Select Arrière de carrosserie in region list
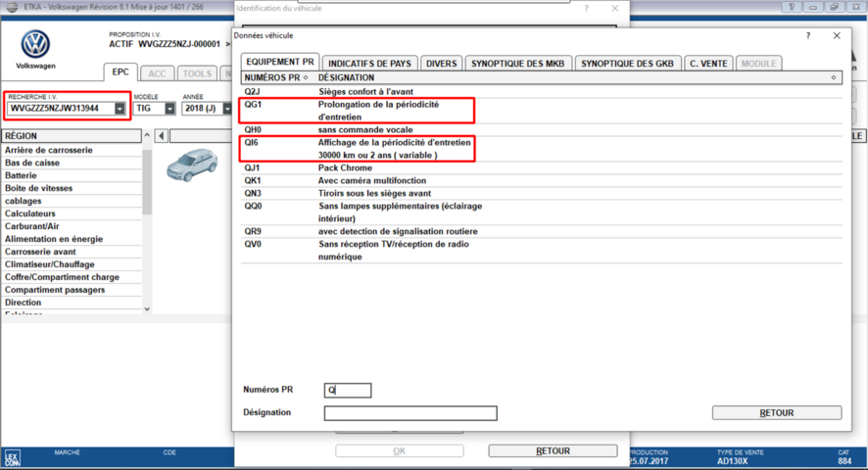This screenshot has width=868, height=470. click(72, 150)
